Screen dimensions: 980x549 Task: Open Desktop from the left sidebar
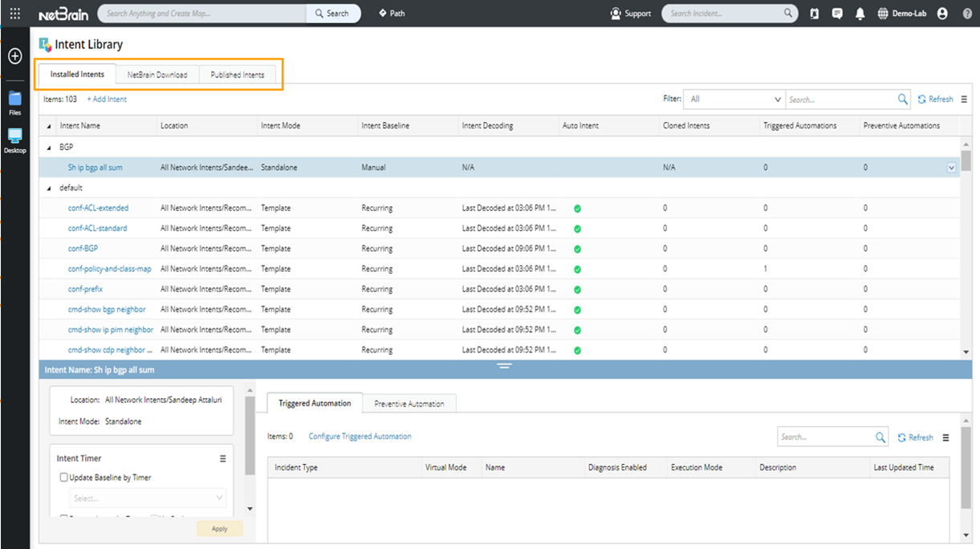[x=14, y=140]
